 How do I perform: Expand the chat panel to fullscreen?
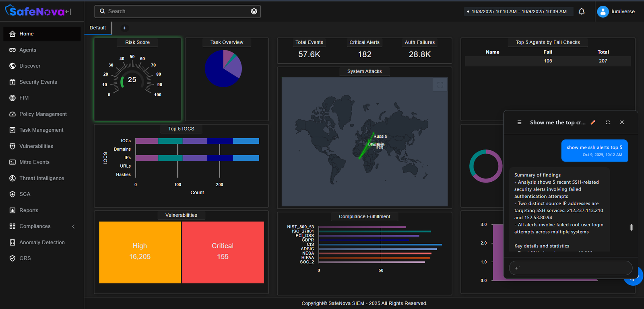608,122
